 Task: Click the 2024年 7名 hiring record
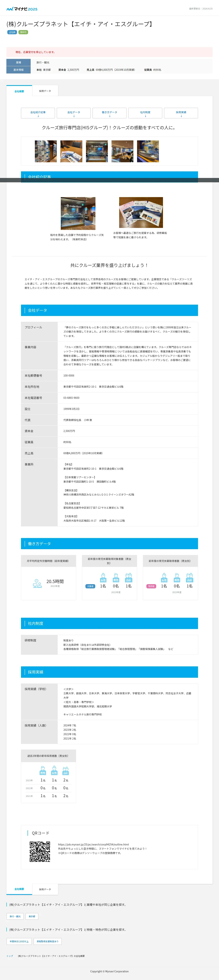[70, 725]
